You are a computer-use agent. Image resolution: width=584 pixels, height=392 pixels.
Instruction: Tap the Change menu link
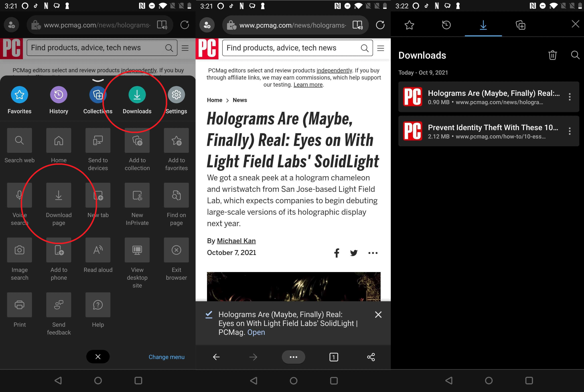coord(167,357)
